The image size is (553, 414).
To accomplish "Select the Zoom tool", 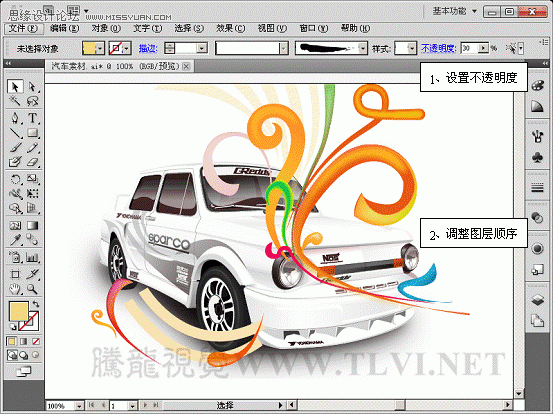I will [32, 290].
